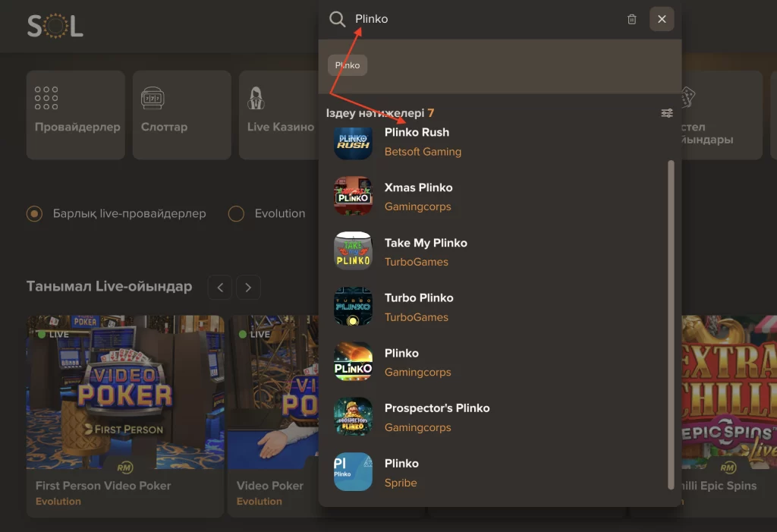Open Prospector's Plinko game icon
777x532 pixels.
click(353, 417)
